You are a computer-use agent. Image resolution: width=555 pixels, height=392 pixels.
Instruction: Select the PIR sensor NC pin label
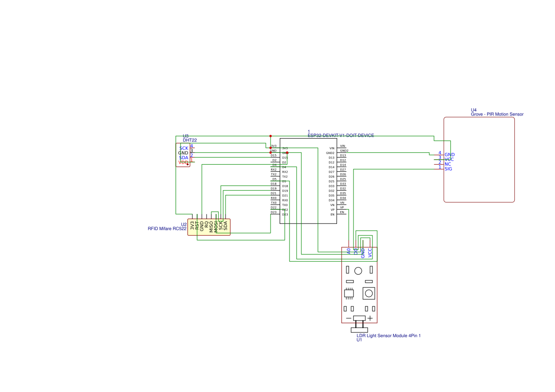pos(448,164)
